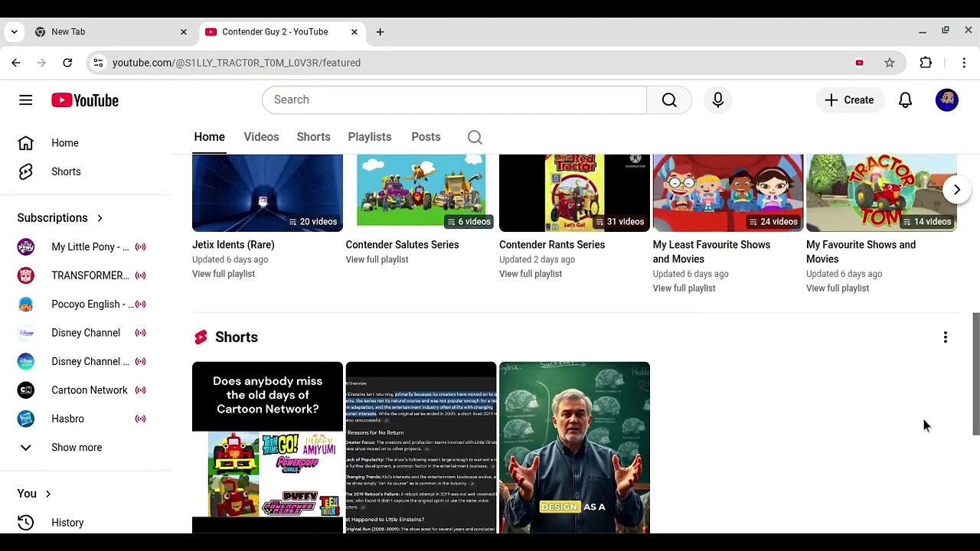
Task: Reload the page
Action: click(x=67, y=63)
